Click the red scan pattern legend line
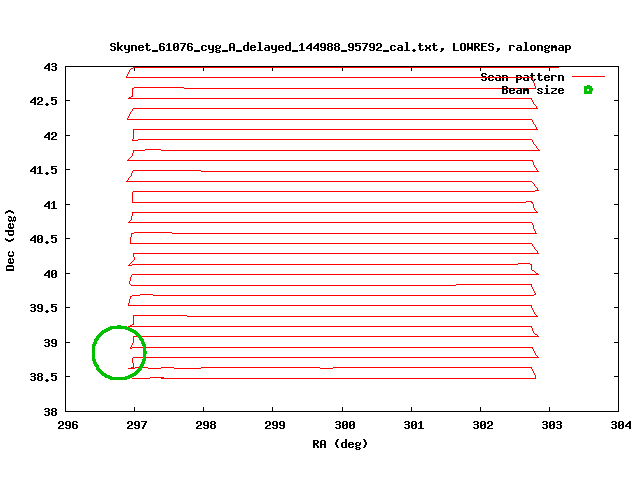This screenshot has height=480, width=640. click(588, 76)
